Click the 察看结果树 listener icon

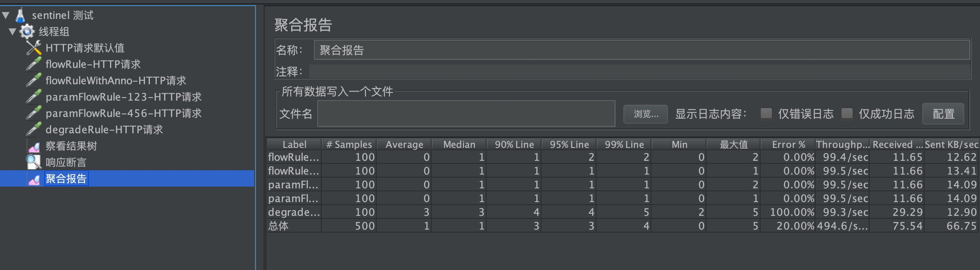(33, 146)
